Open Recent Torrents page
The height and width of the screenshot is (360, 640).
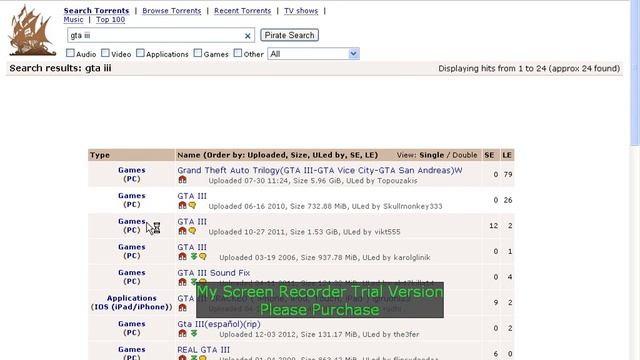[x=242, y=11]
